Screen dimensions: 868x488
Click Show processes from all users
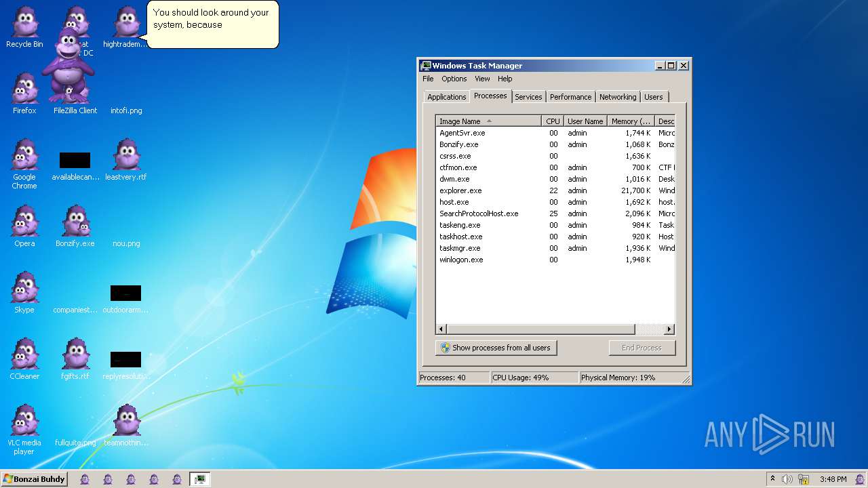click(496, 348)
